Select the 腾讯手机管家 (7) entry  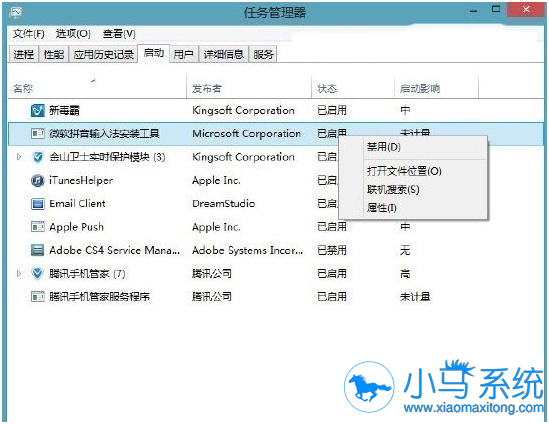click(87, 273)
